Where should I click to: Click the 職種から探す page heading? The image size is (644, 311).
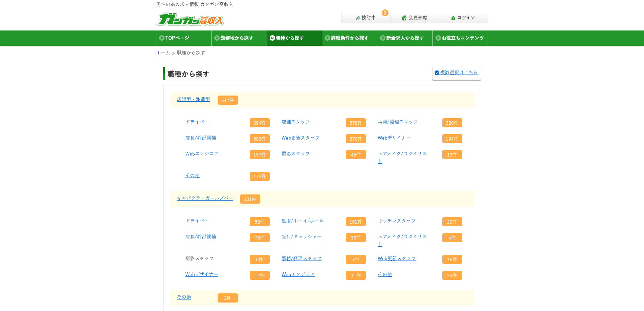[x=188, y=74]
